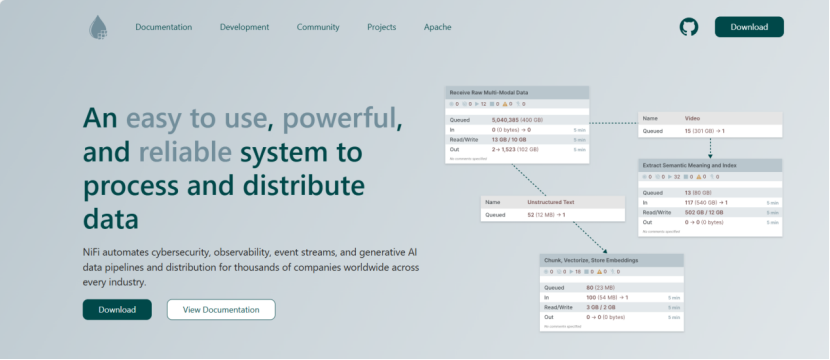Screen dimensions: 830x360
Task: Click the NiFi water drop logo
Action: click(x=98, y=27)
